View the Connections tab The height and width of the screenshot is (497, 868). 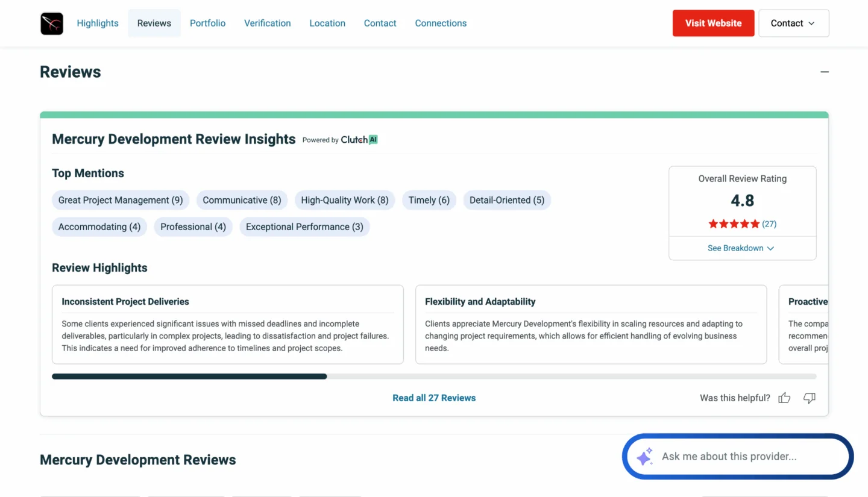[441, 23]
